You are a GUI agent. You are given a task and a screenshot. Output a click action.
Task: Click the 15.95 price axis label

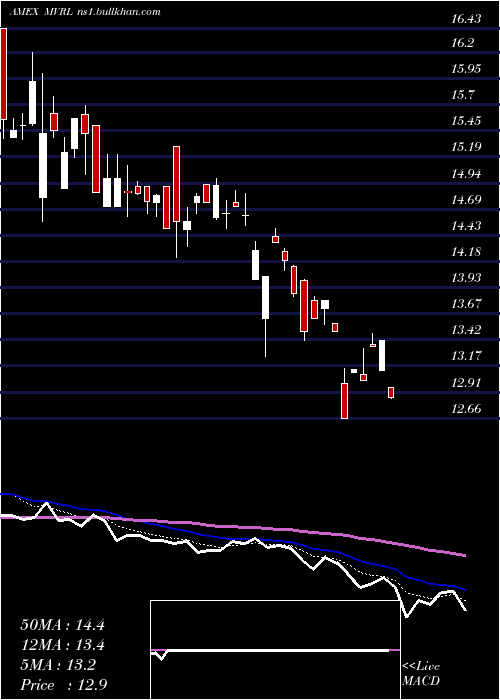pyautogui.click(x=466, y=69)
